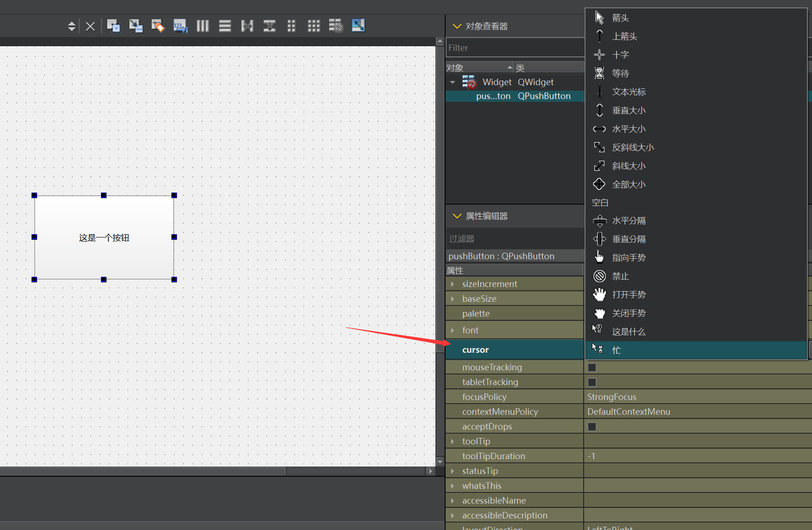Select the cursor property row
The width and height of the screenshot is (812, 530).
514,349
